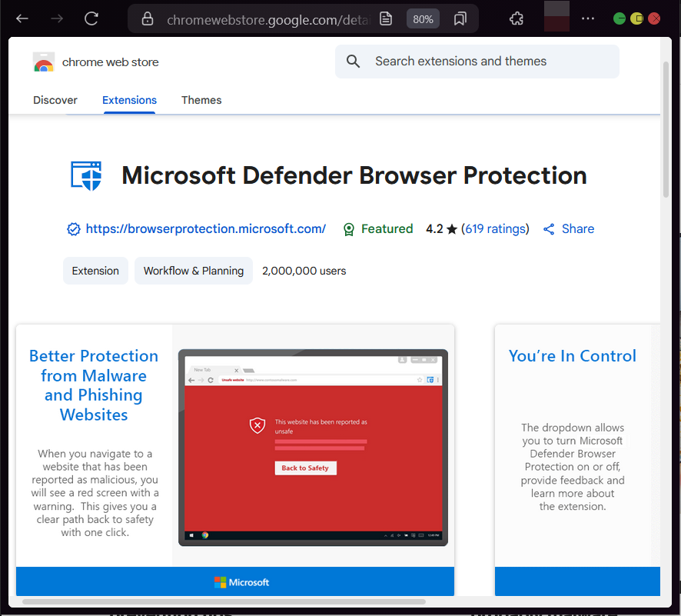Close the window with red button
Image resolution: width=681 pixels, height=616 pixels.
click(654, 18)
